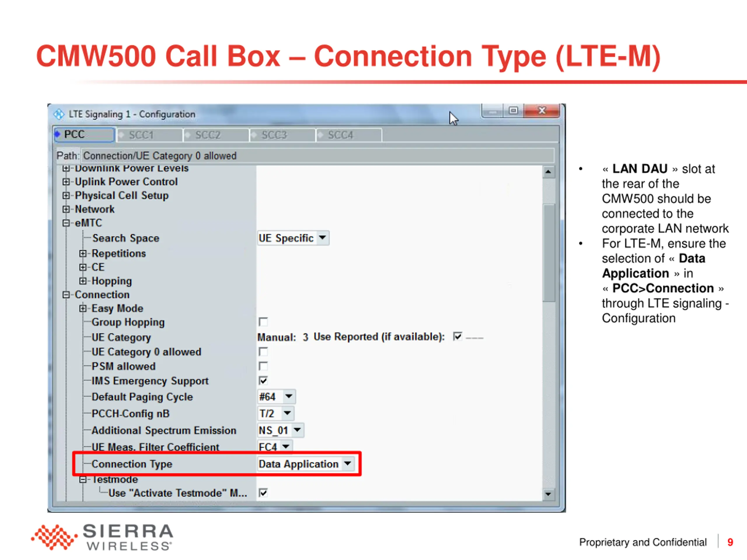Switch to the SCC1 tab
747x560 pixels.
pyautogui.click(x=150, y=135)
